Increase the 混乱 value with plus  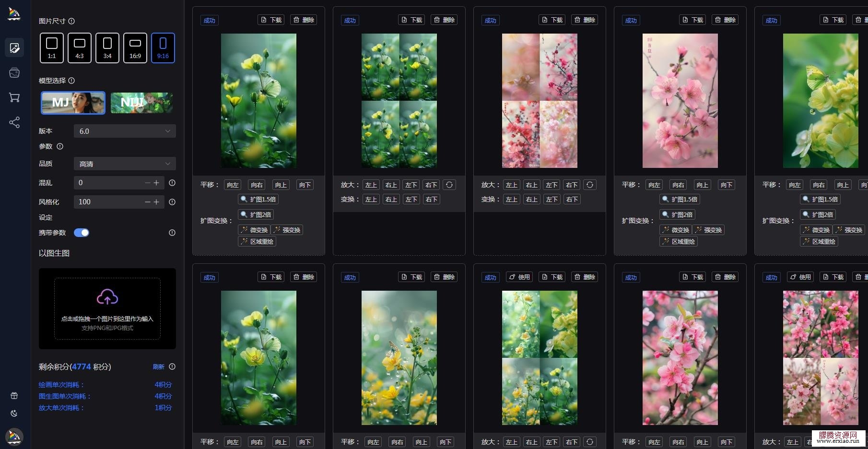[x=156, y=183]
